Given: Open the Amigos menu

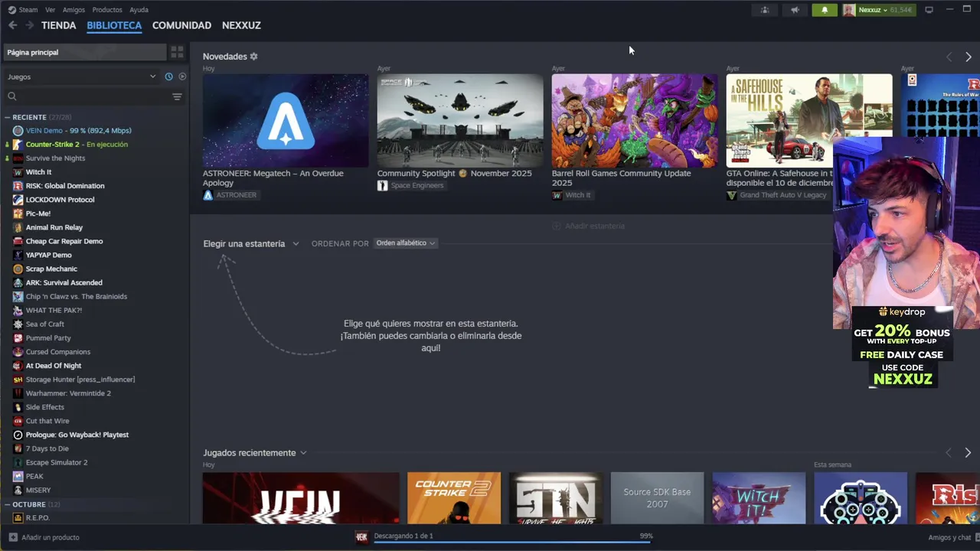Looking at the screenshot, I should (73, 10).
